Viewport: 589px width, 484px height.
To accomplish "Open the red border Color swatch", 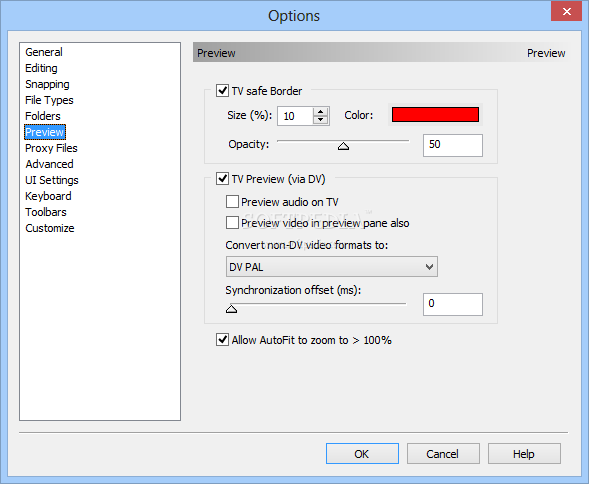I will (x=435, y=115).
